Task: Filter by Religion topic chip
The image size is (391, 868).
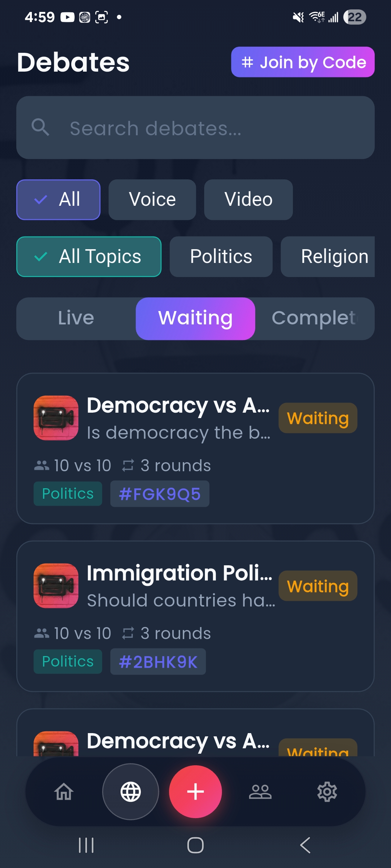Action: click(x=328, y=257)
